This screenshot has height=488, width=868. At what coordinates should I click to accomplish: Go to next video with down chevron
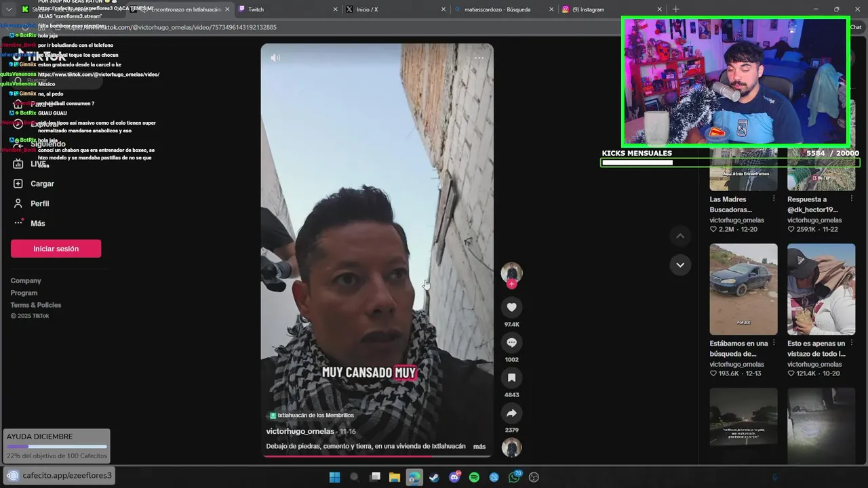point(680,264)
